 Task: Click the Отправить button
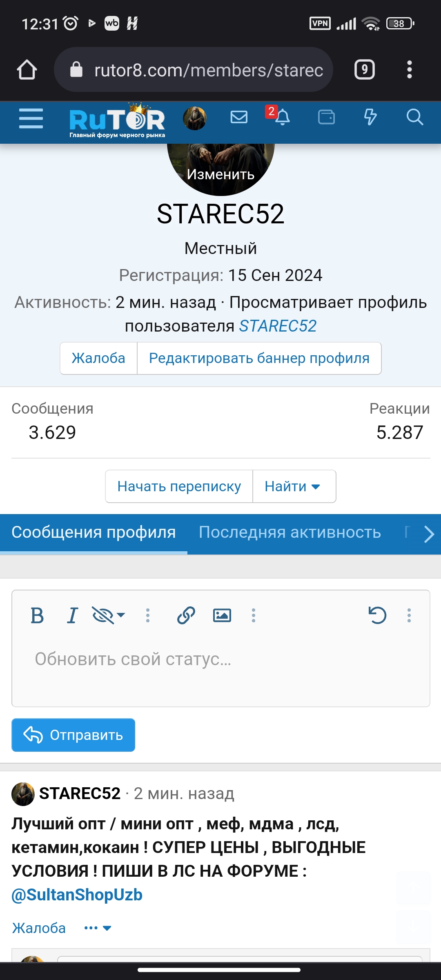pyautogui.click(x=73, y=735)
